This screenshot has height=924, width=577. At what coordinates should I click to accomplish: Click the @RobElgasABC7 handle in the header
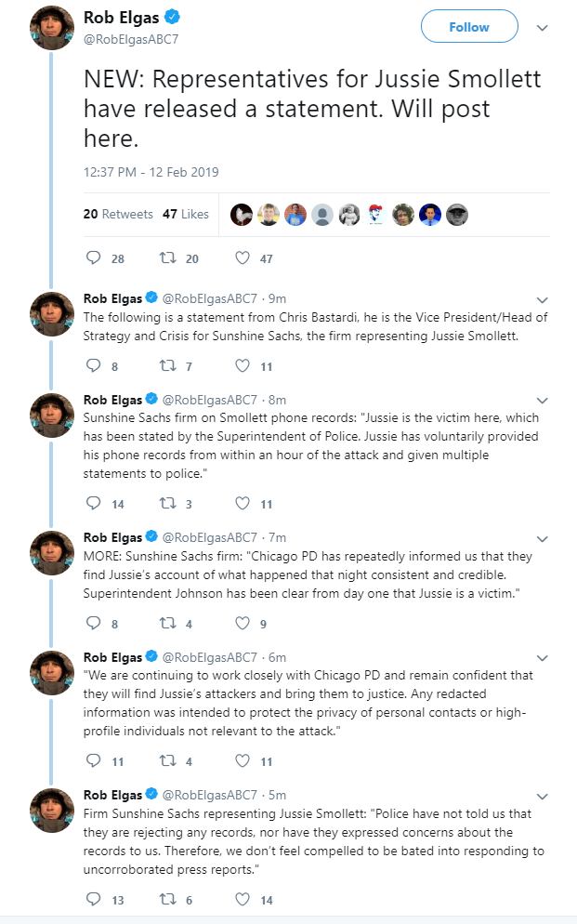pos(131,39)
